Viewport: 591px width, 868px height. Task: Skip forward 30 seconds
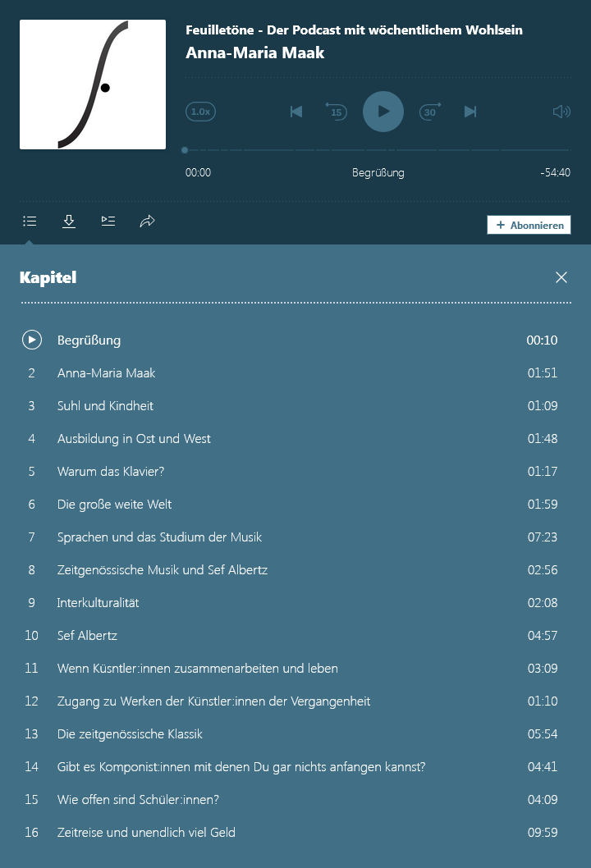[430, 112]
